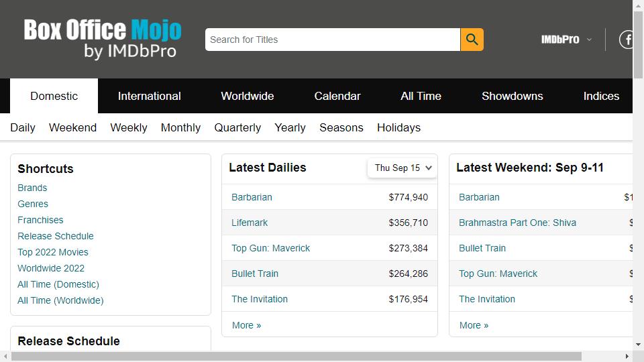Click the vertical scrollbar thumb
Image resolution: width=644 pixels, height=362 pixels.
pos(638,44)
